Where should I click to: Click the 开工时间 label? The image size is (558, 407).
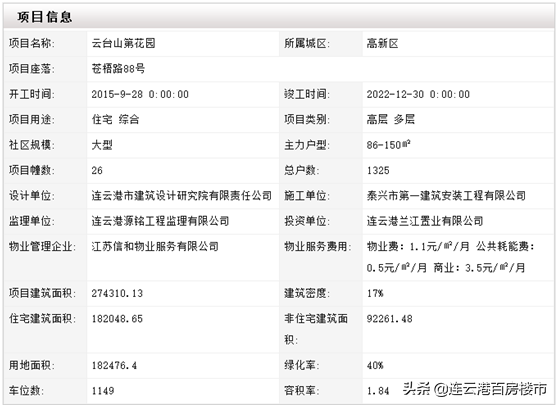coord(32,94)
